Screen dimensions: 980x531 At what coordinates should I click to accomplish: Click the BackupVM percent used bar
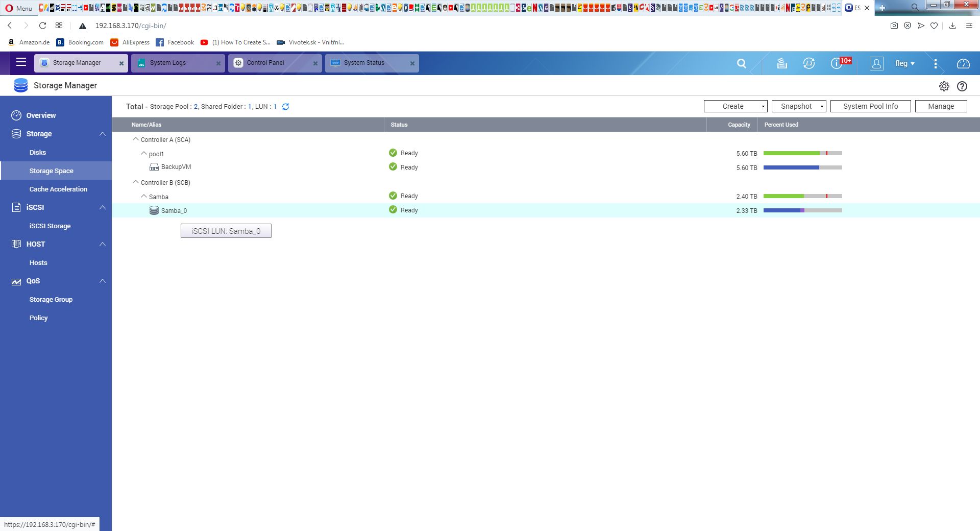[x=803, y=167]
